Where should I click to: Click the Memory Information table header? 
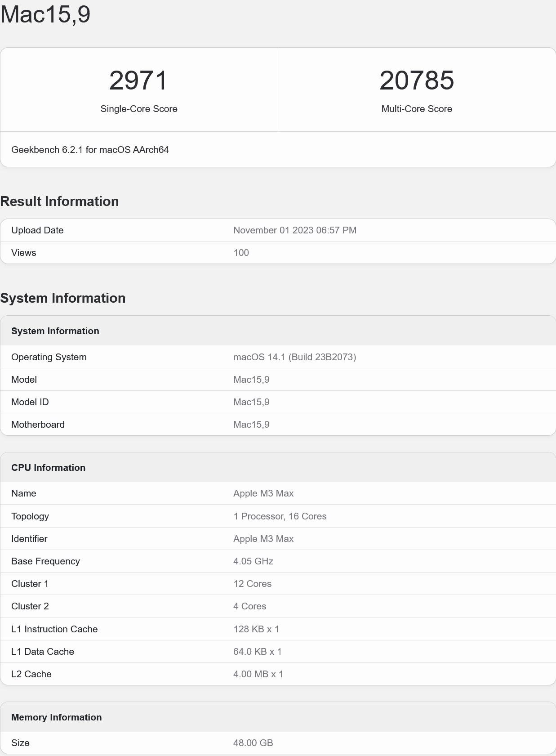coord(56,717)
